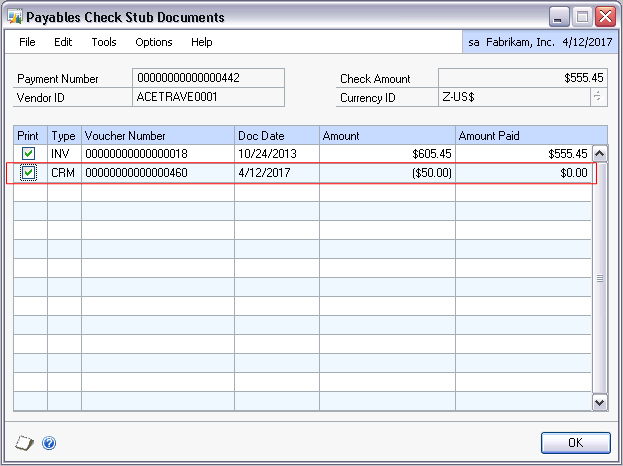The width and height of the screenshot is (623, 466).
Task: Open the File menu
Action: tap(27, 42)
